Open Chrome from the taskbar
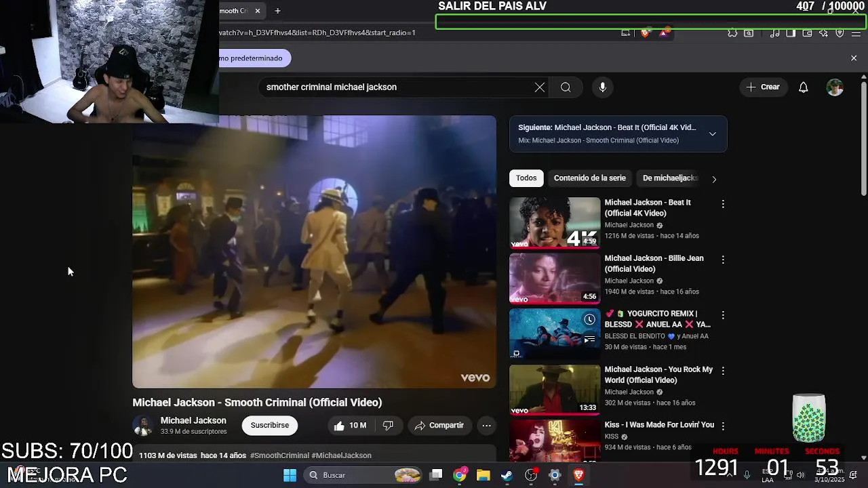This screenshot has height=488, width=868. coord(460,475)
